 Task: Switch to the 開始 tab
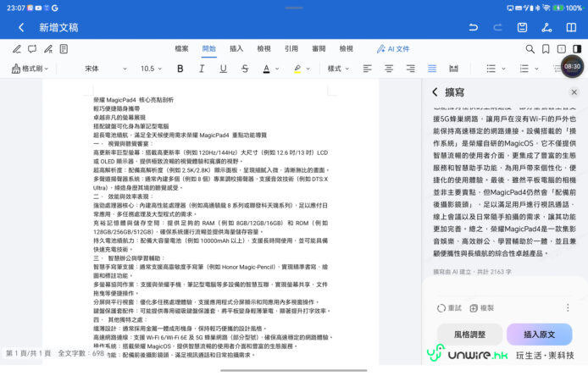tap(209, 49)
